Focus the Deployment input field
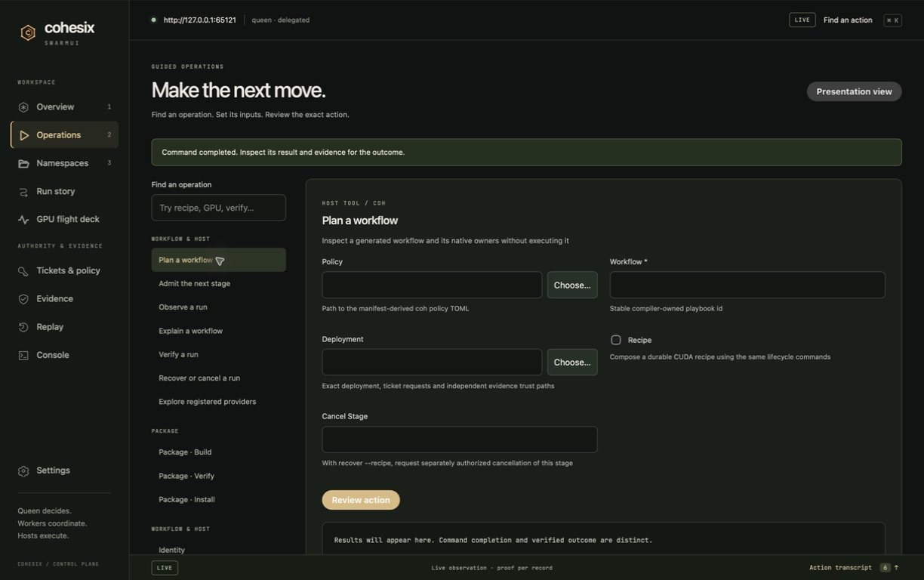Image resolution: width=924 pixels, height=580 pixels. coord(432,362)
